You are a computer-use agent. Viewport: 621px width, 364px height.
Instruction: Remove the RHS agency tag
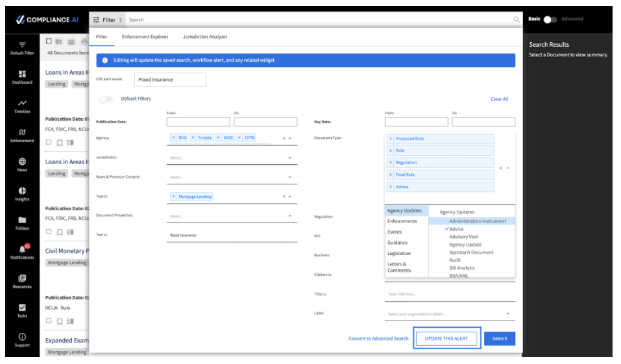pos(173,138)
